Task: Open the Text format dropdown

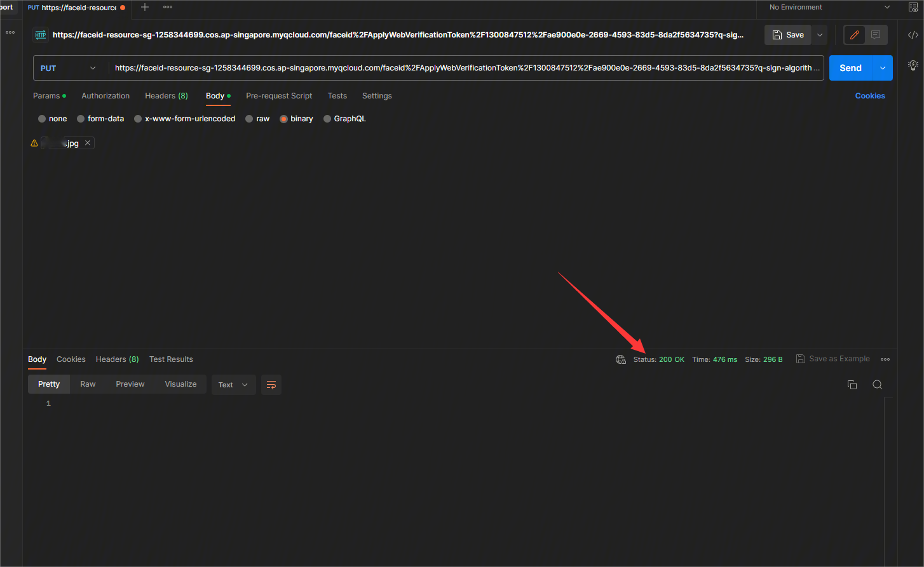Action: click(x=233, y=385)
